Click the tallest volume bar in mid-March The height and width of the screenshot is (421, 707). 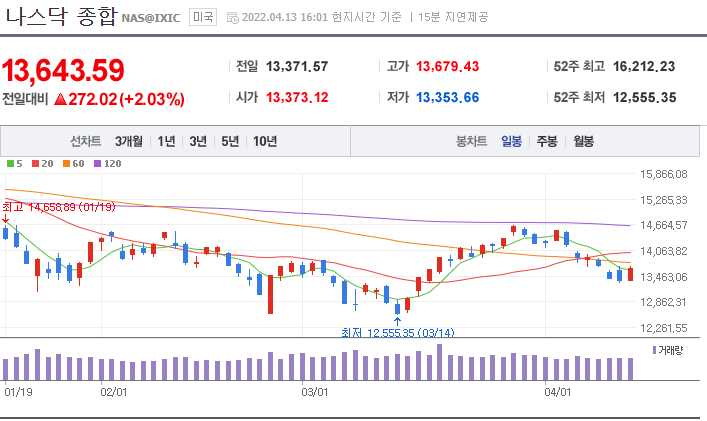[440, 362]
